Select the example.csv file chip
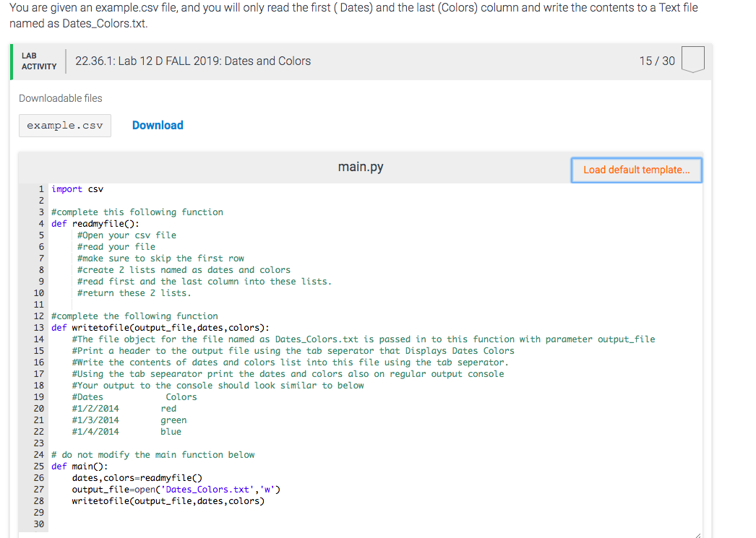 (64, 125)
